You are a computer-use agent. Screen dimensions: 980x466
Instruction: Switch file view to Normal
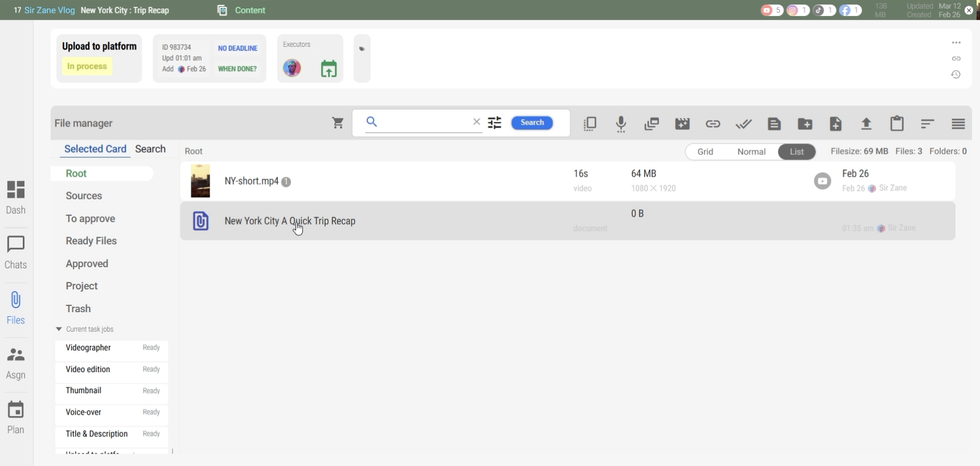tap(751, 152)
